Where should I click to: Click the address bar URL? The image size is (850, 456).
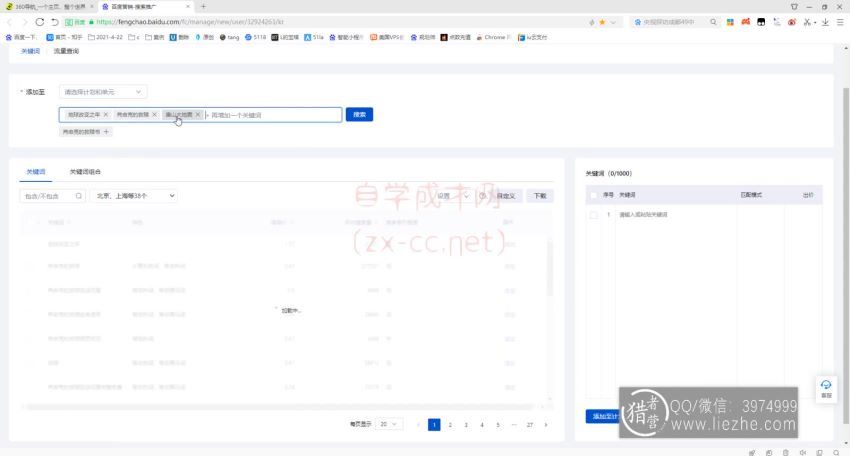pyautogui.click(x=190, y=22)
